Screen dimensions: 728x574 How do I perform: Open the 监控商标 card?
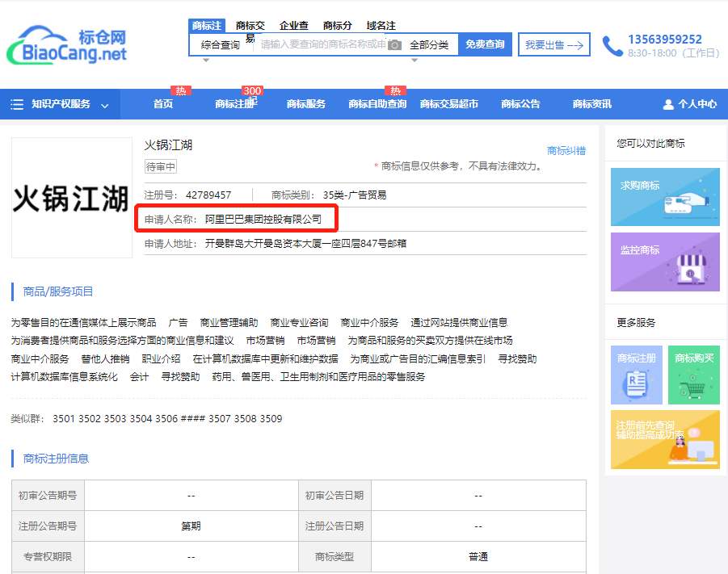coord(665,262)
